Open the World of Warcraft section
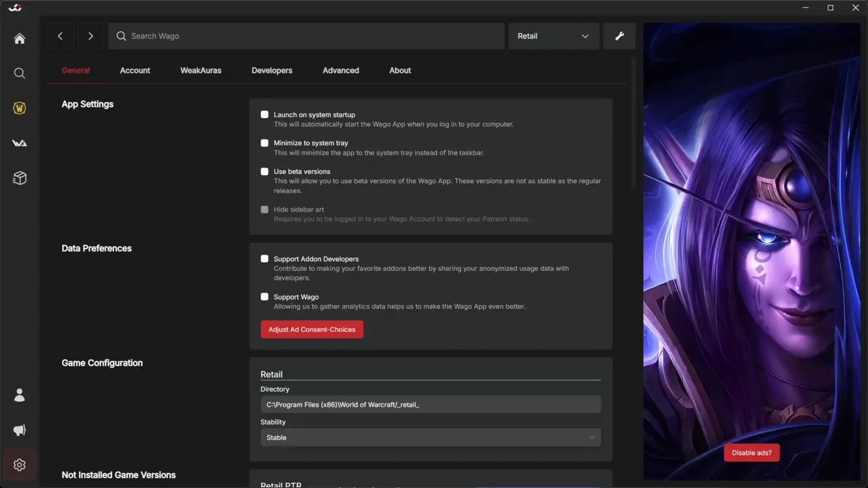 point(19,108)
